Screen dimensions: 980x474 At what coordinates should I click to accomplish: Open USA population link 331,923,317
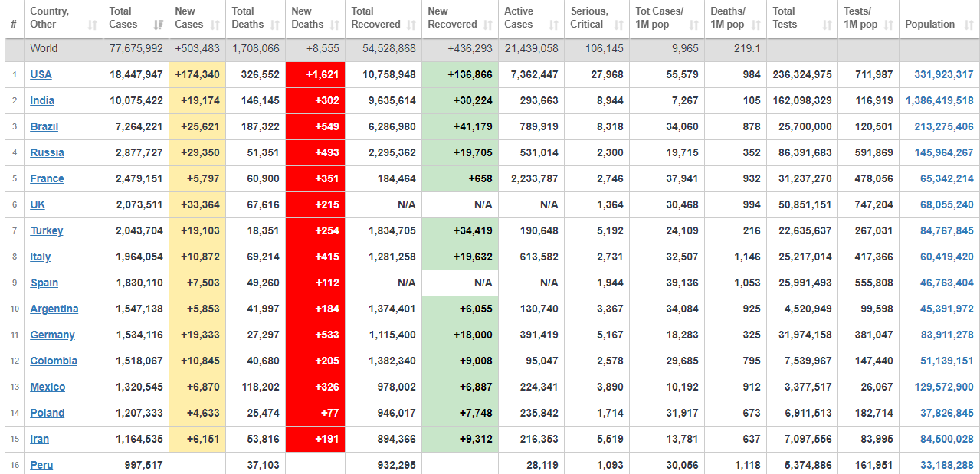click(944, 74)
